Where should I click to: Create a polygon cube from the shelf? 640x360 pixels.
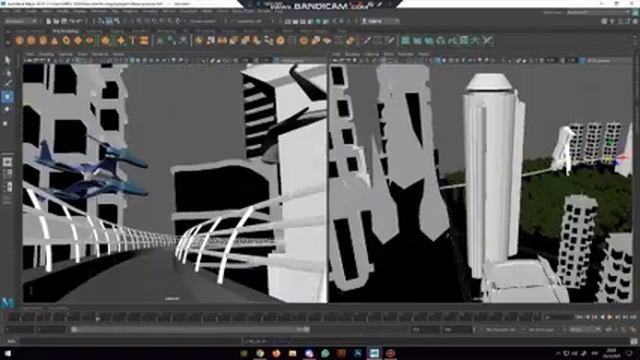coord(31,40)
